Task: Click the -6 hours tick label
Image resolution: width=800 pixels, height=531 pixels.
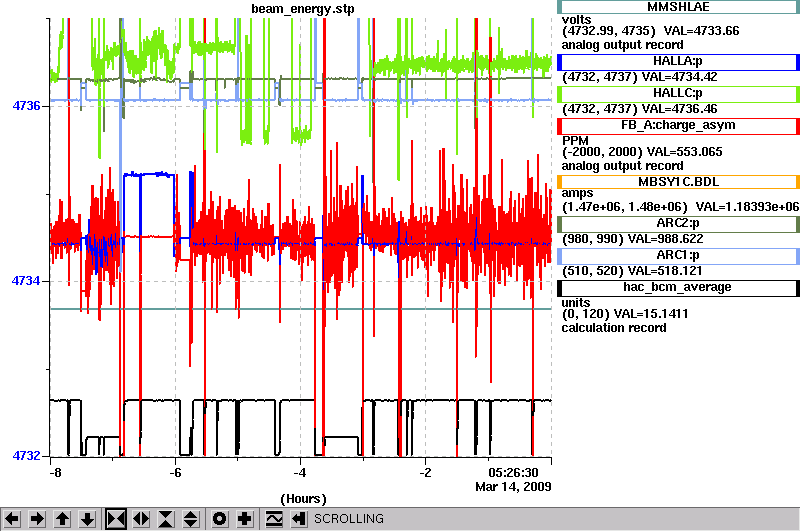Action: tap(175, 473)
